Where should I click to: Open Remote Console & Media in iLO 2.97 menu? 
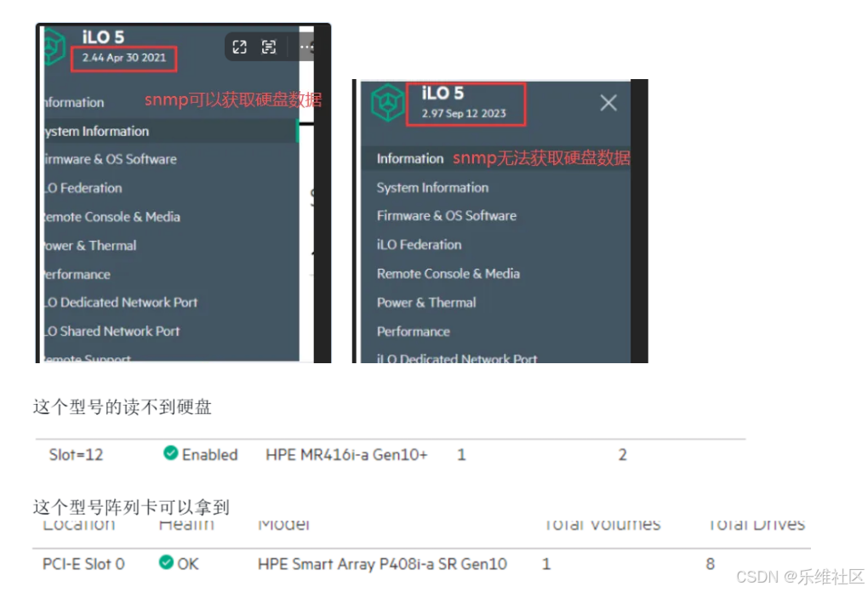(x=448, y=274)
